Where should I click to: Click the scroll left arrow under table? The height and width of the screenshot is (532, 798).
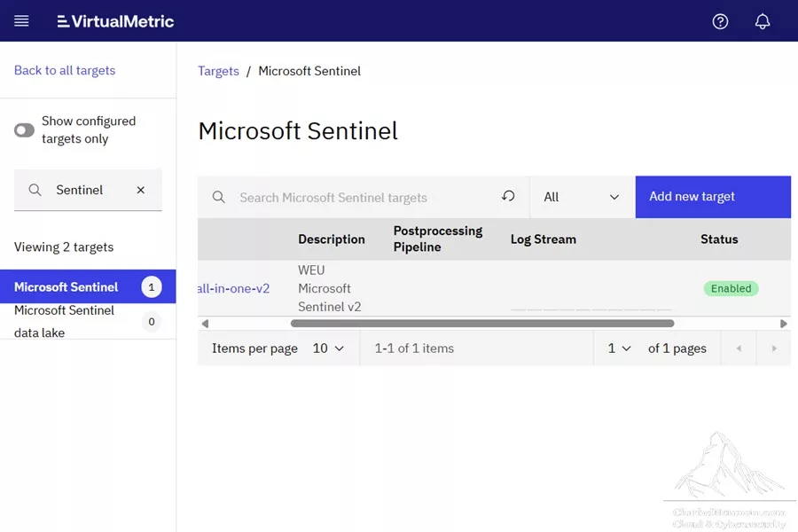click(x=205, y=324)
